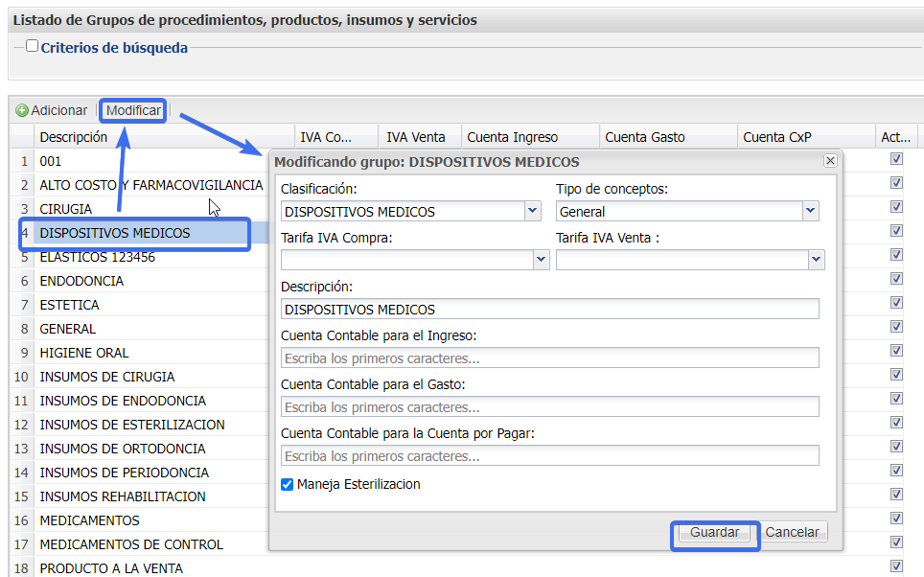Close the Modificando grupo dialog
924x577 pixels.
point(830,161)
